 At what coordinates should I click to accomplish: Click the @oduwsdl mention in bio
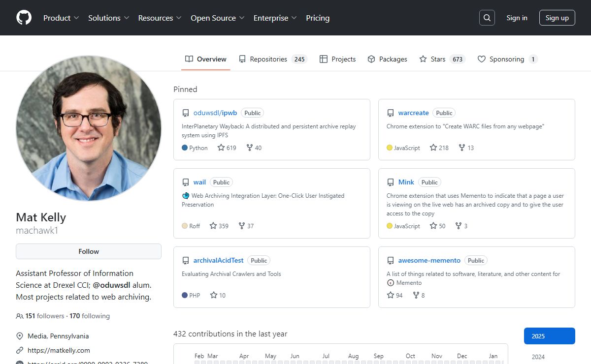[111, 285]
